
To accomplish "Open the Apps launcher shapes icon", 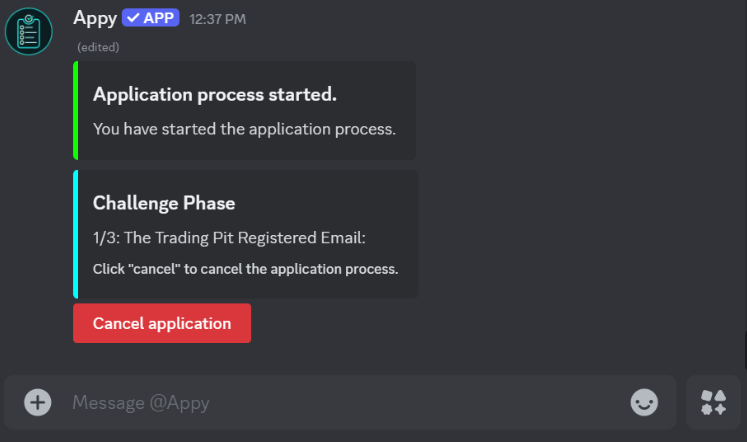I will tap(714, 402).
